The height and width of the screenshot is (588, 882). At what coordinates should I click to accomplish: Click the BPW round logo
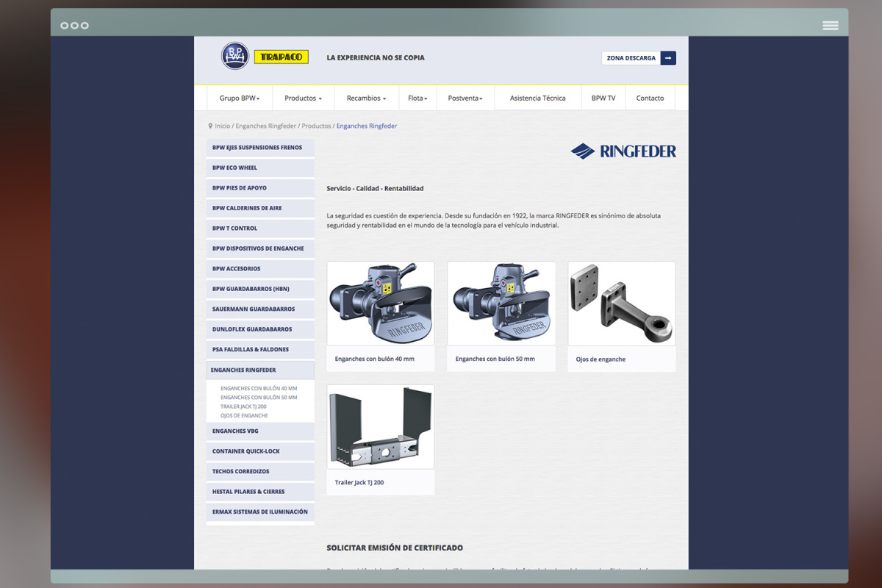235,56
